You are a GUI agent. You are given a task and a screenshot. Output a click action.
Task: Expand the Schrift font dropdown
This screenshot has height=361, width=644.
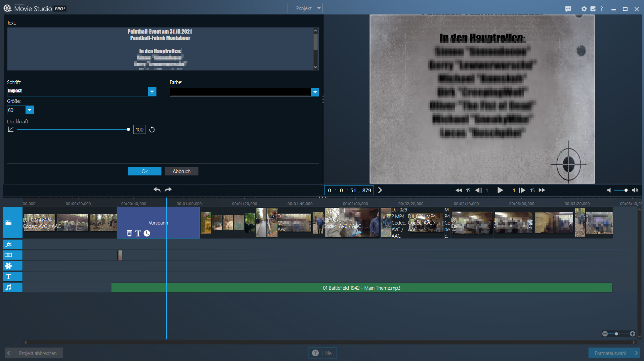pos(152,91)
